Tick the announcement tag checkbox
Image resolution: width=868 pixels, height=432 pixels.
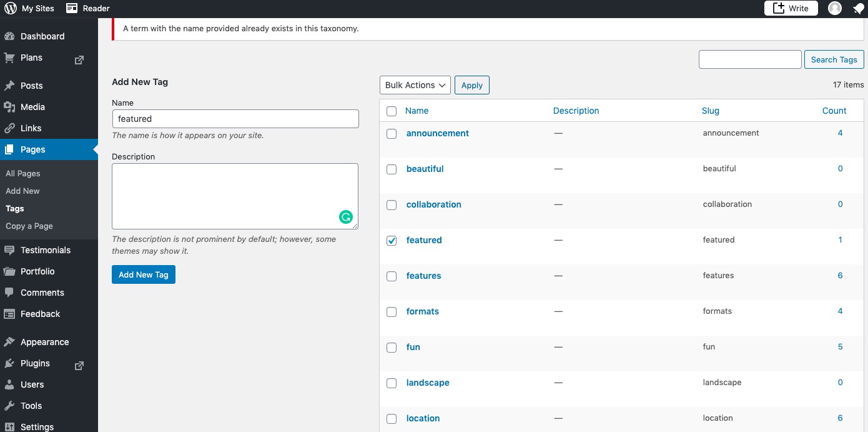(x=392, y=134)
